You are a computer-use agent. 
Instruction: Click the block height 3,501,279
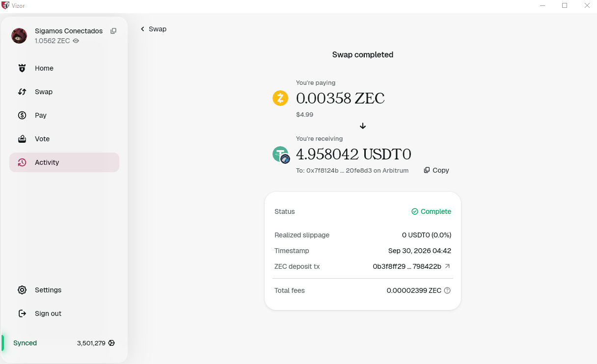click(x=91, y=343)
